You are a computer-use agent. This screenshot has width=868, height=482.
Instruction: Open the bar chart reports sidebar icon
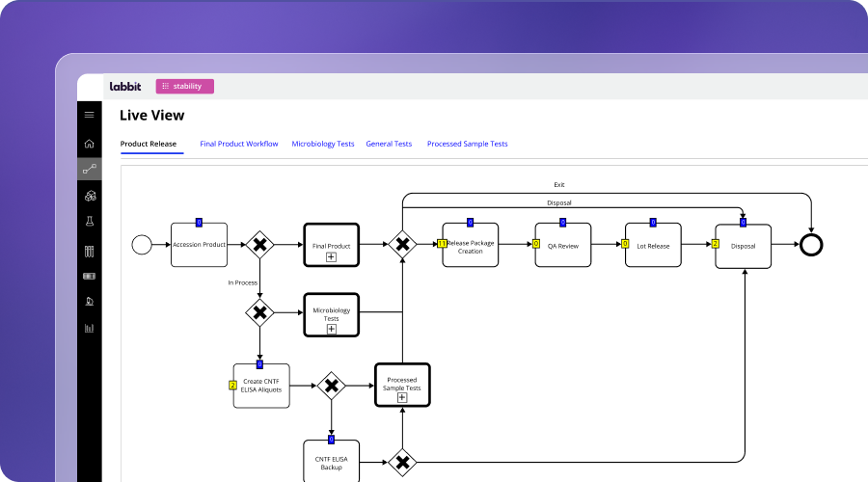click(89, 328)
